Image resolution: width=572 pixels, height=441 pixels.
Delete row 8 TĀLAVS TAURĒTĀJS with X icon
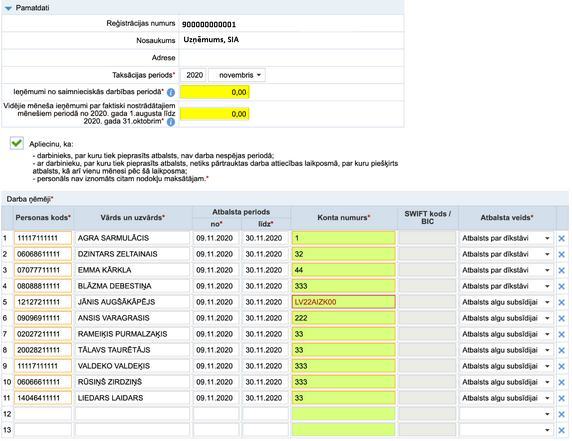(561, 351)
